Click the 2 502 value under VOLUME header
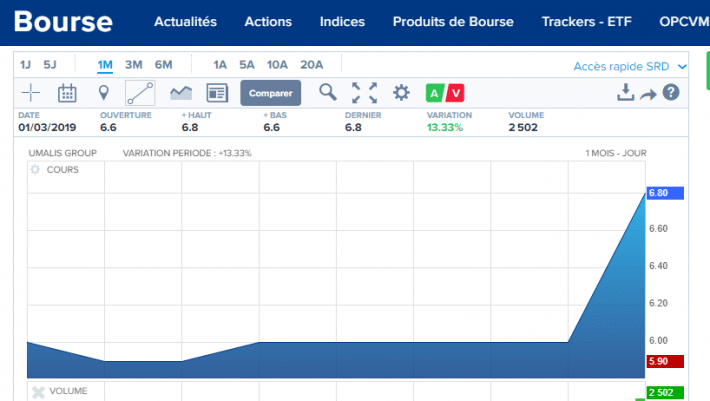 (x=523, y=128)
